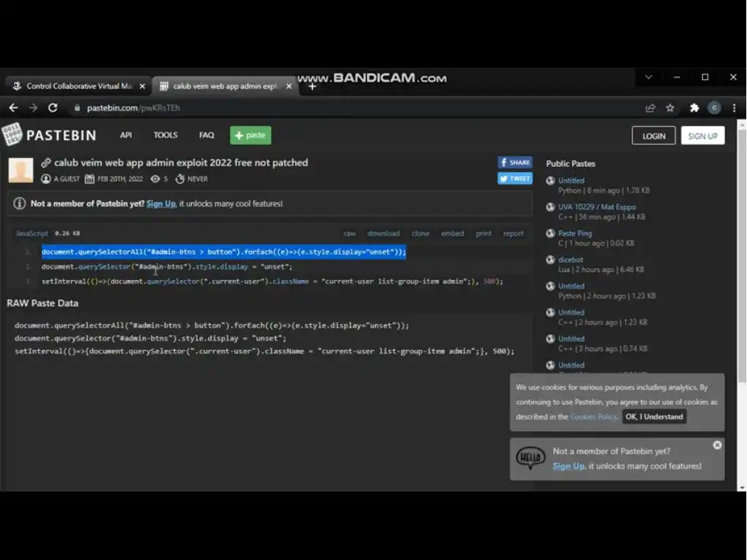Click the expiry clock icon
The image size is (747, 560).
179,179
